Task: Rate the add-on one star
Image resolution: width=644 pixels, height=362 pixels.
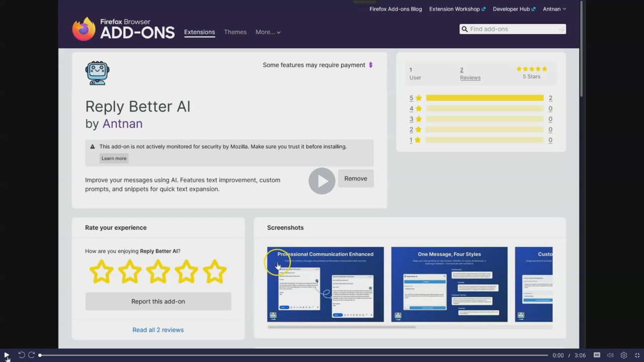Action: [101, 271]
